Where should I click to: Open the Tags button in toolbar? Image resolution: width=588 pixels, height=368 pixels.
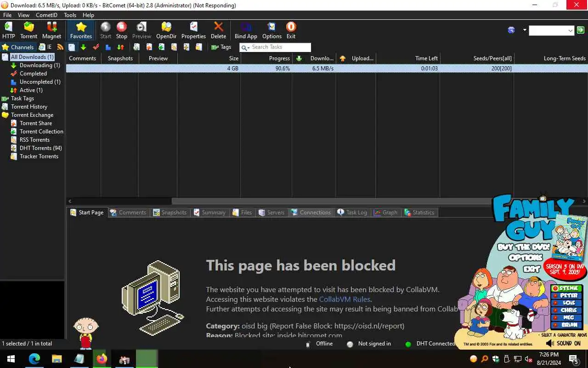pos(221,47)
